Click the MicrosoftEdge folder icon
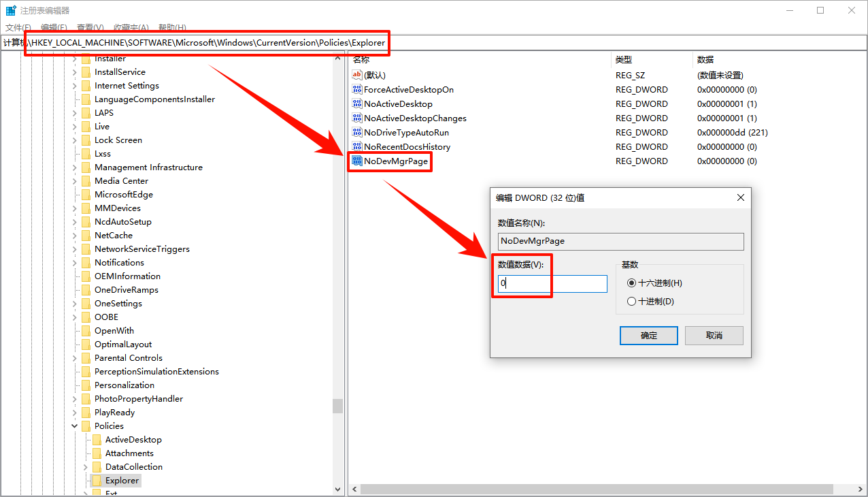The image size is (868, 497). 86,194
